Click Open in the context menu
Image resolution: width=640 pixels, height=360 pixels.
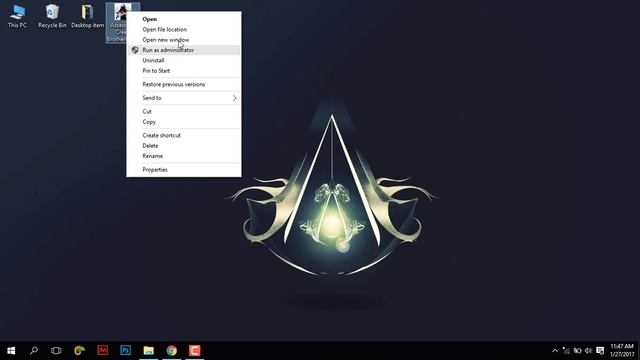183,19
